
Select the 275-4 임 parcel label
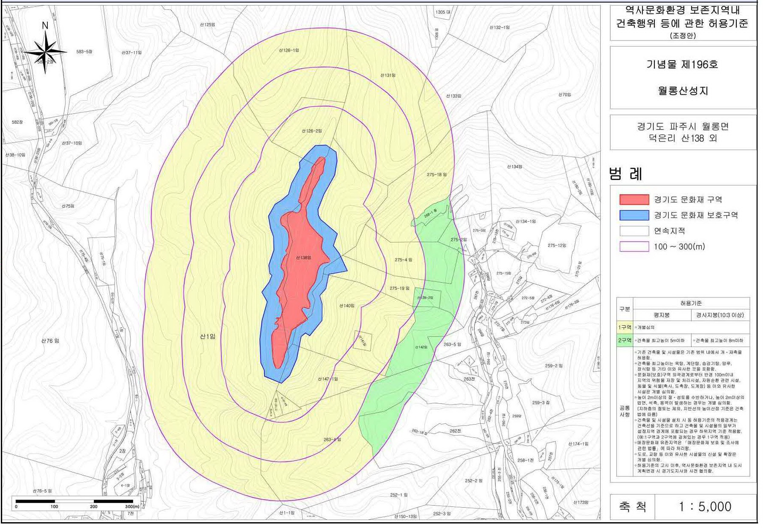(x=403, y=260)
